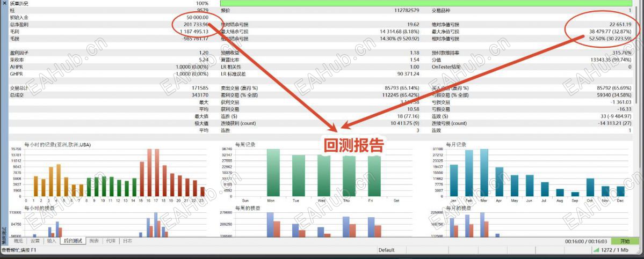
Task: Click the 报价 value 112782579
Action: point(407,10)
